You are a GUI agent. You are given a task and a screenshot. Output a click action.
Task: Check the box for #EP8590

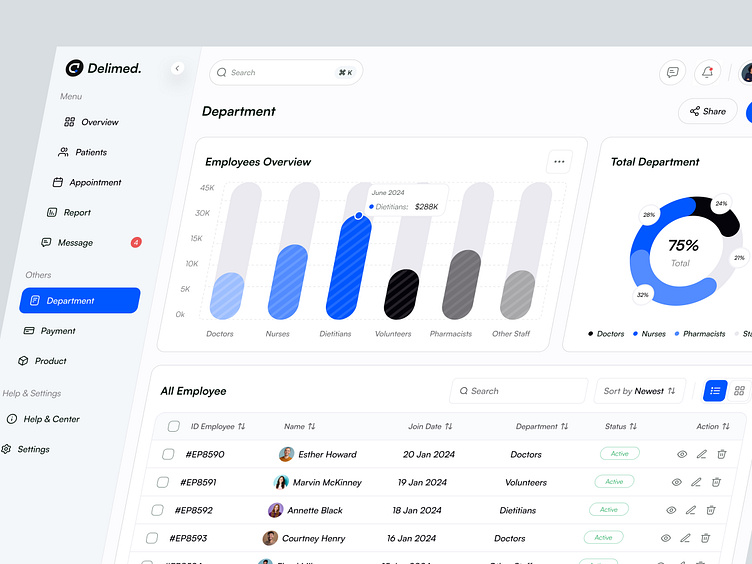pos(168,454)
